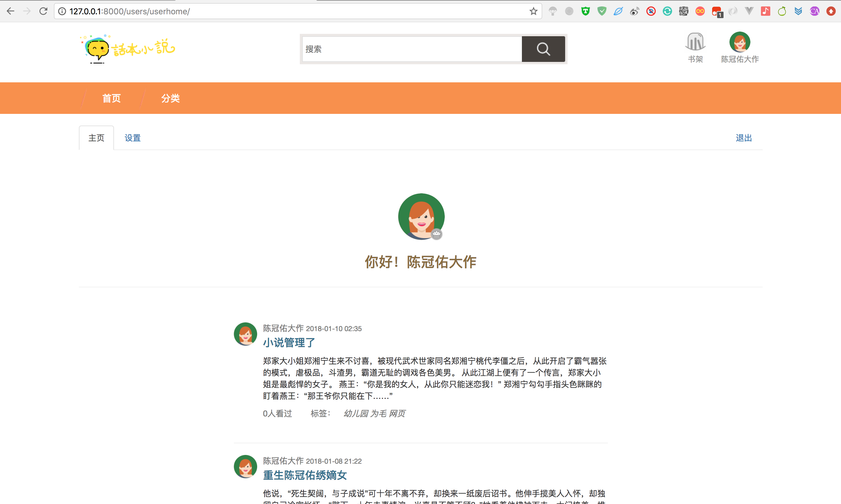Open the novel titled 小说管理了
Image resolution: width=841 pixels, height=504 pixels.
tap(289, 342)
